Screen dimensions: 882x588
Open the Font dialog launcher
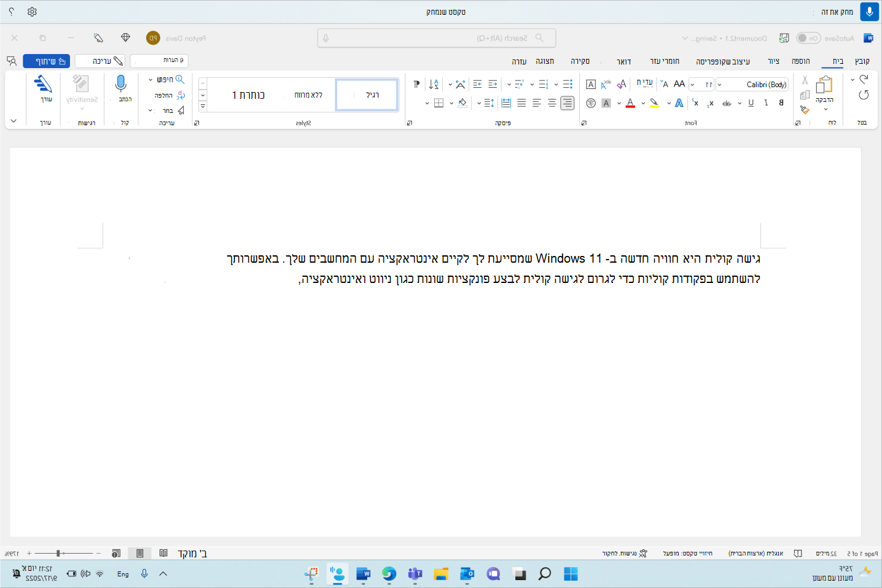click(x=583, y=123)
